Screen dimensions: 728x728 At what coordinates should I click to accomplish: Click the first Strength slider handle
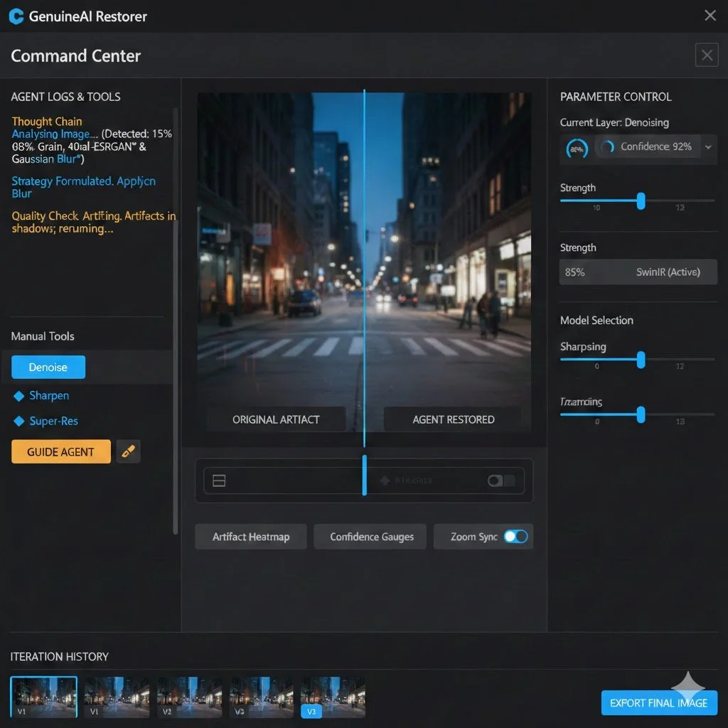641,201
